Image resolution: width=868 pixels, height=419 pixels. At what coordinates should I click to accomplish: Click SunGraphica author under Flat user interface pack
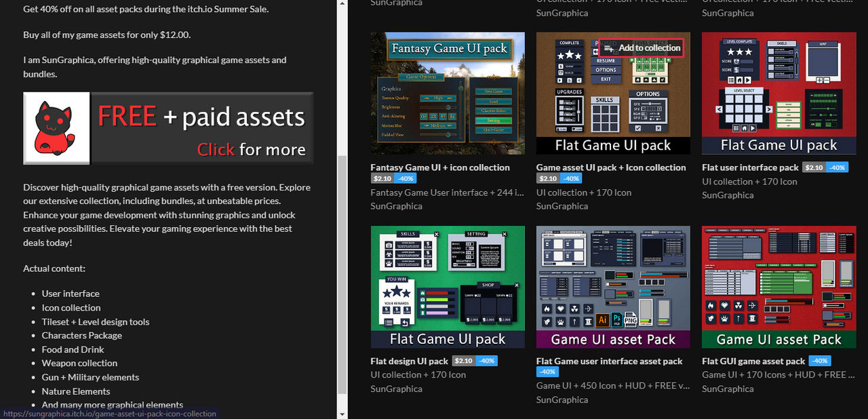pyautogui.click(x=728, y=195)
